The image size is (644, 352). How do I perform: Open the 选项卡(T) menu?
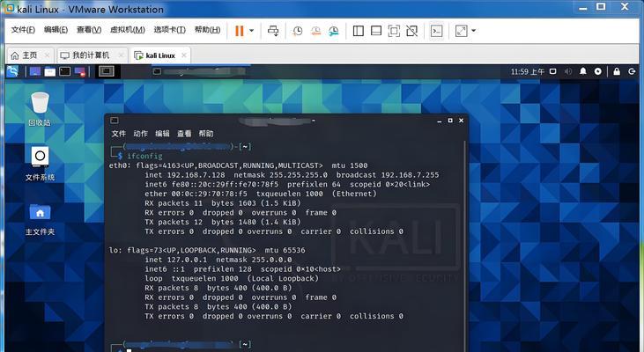pyautogui.click(x=170, y=30)
